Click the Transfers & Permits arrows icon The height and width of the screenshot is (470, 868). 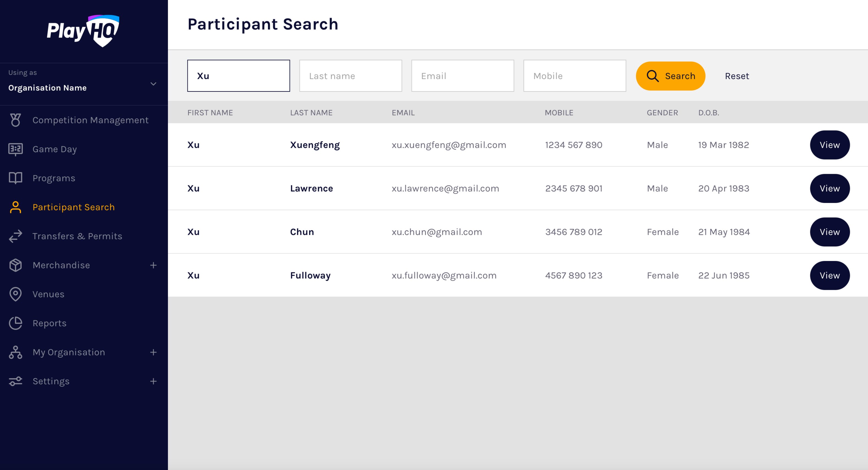[x=15, y=236]
